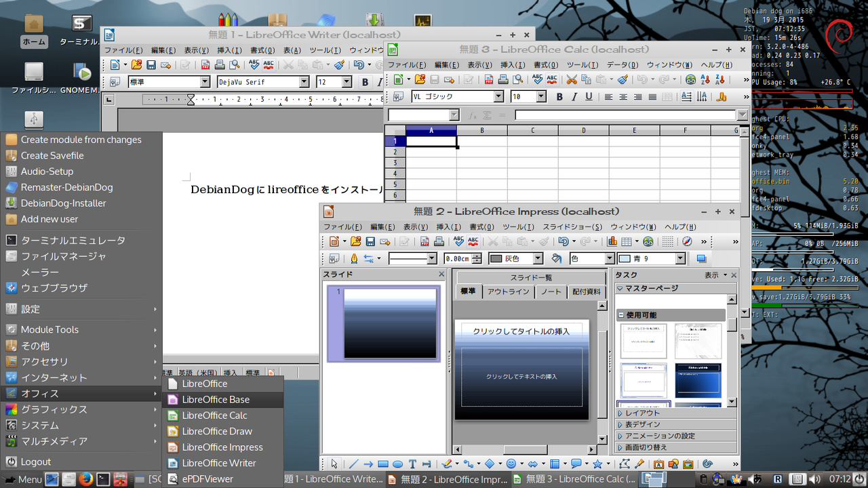Image resolution: width=868 pixels, height=488 pixels.
Task: Open paragraph style dropdown in Writer
Action: [205, 82]
